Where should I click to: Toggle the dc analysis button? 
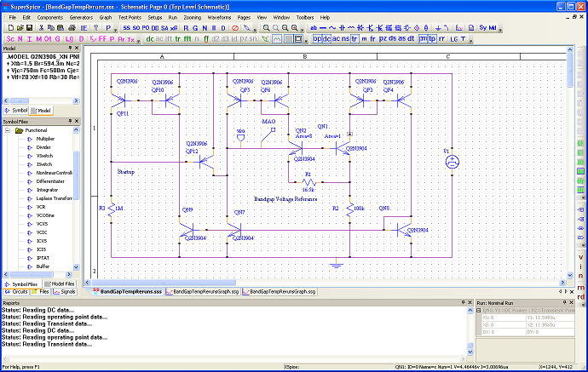click(326, 38)
